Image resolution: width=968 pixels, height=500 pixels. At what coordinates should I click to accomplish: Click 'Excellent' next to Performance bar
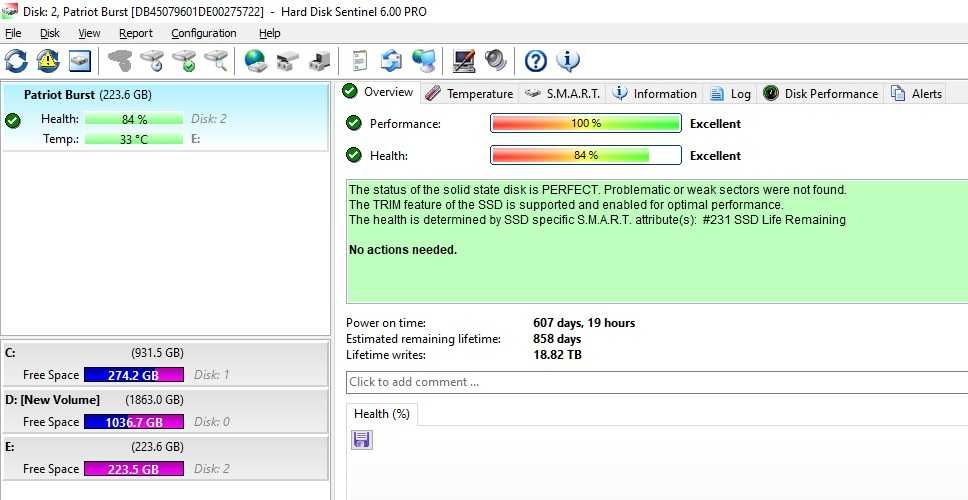point(716,123)
